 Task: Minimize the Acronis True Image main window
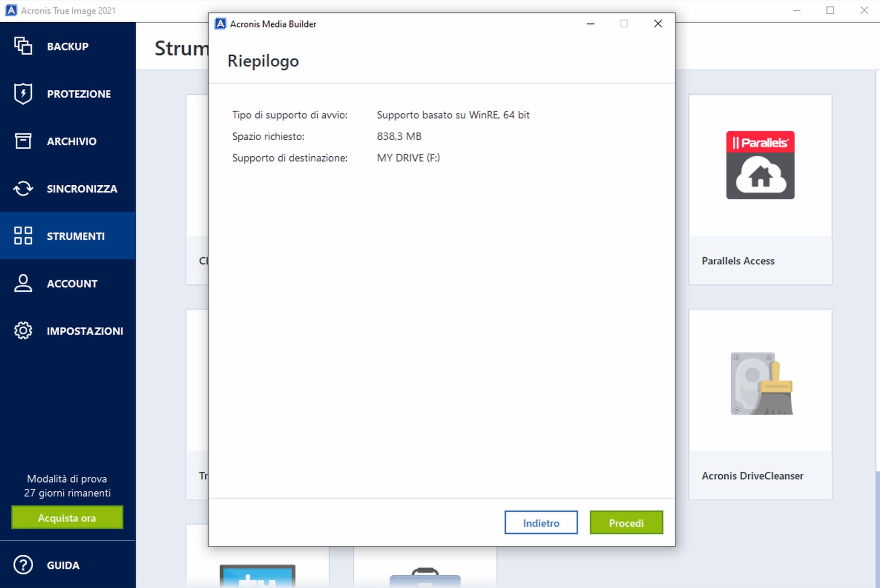click(797, 10)
